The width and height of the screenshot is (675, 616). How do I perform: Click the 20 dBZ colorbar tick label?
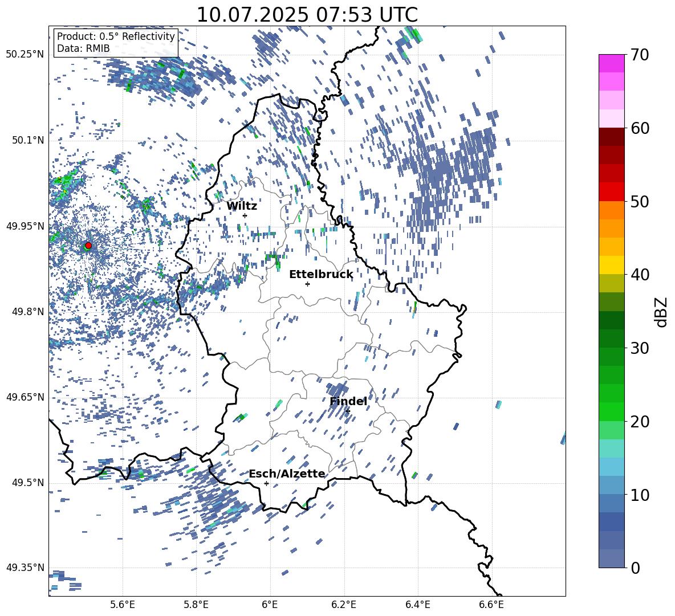[640, 422]
